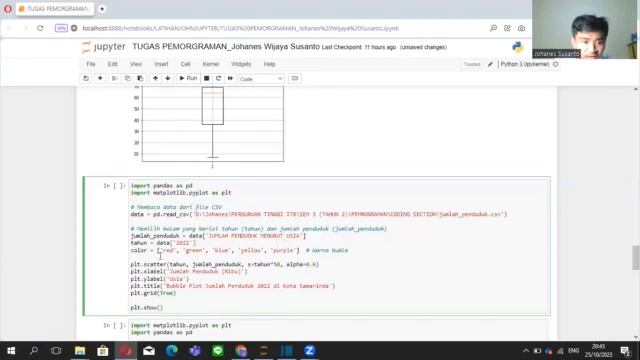The image size is (640, 360).
Task: Open ENG language input indicator
Action: (x=573, y=351)
